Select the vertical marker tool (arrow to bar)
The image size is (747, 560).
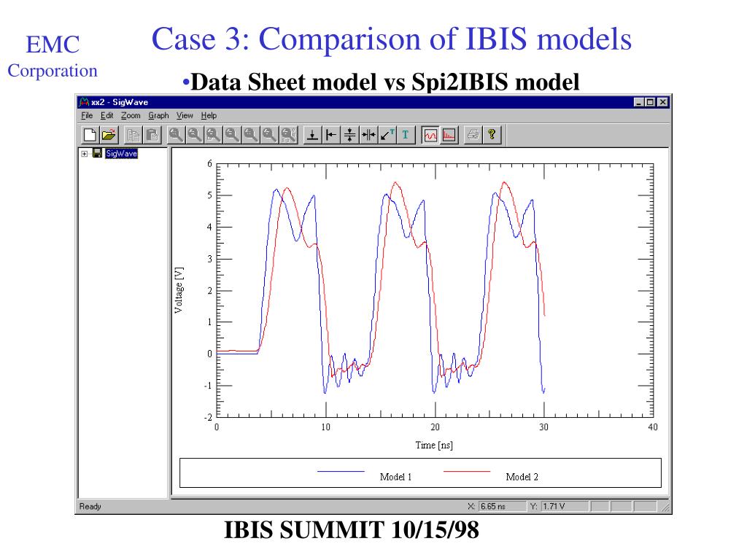(x=331, y=135)
